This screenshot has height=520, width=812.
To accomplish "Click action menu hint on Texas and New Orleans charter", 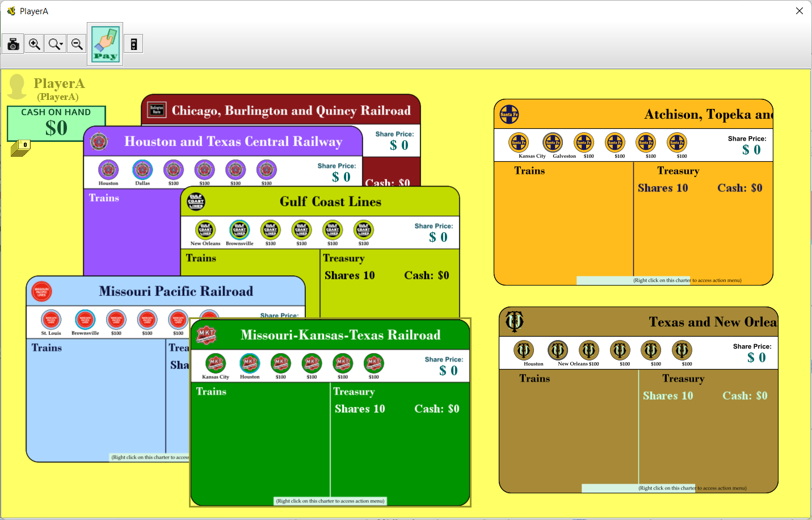I will pos(692,488).
